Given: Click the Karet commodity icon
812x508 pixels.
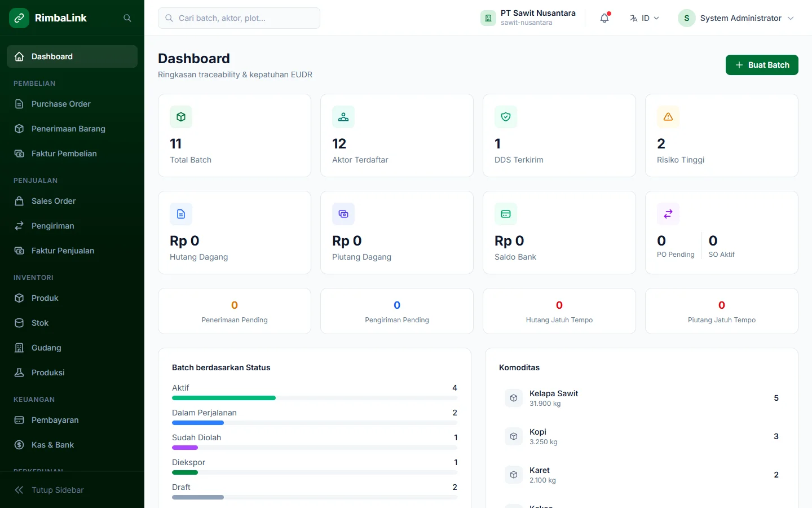Looking at the screenshot, I should [x=514, y=475].
